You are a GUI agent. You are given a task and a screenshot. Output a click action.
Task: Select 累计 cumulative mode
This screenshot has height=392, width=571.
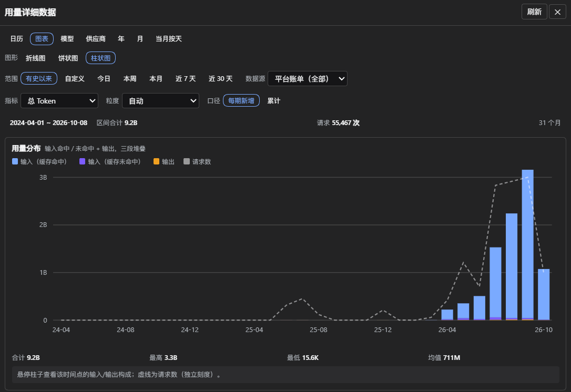(x=274, y=100)
